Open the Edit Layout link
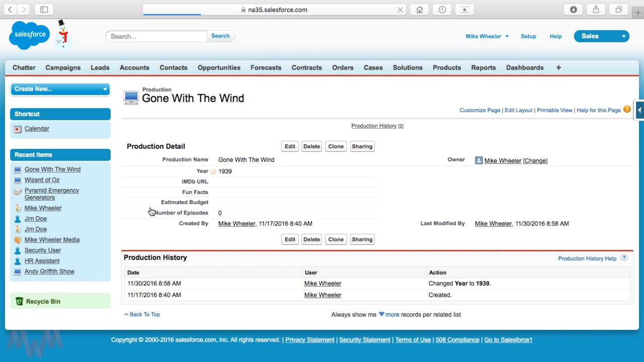 (x=518, y=110)
